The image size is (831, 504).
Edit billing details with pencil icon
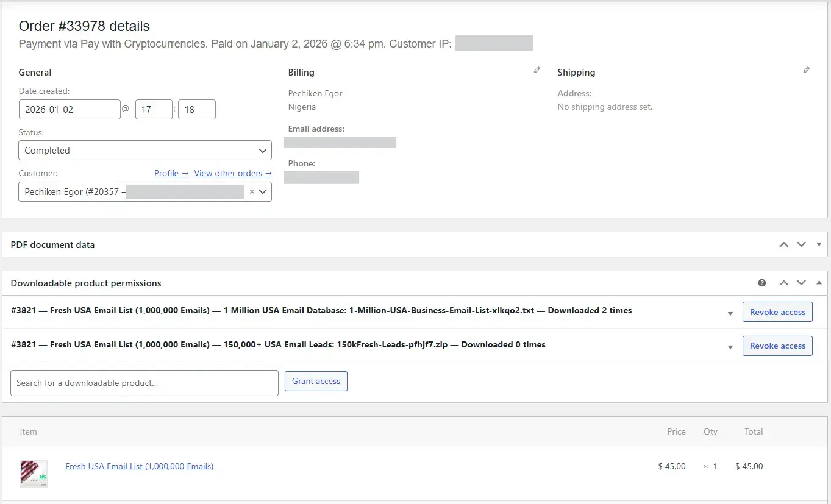[x=537, y=70]
